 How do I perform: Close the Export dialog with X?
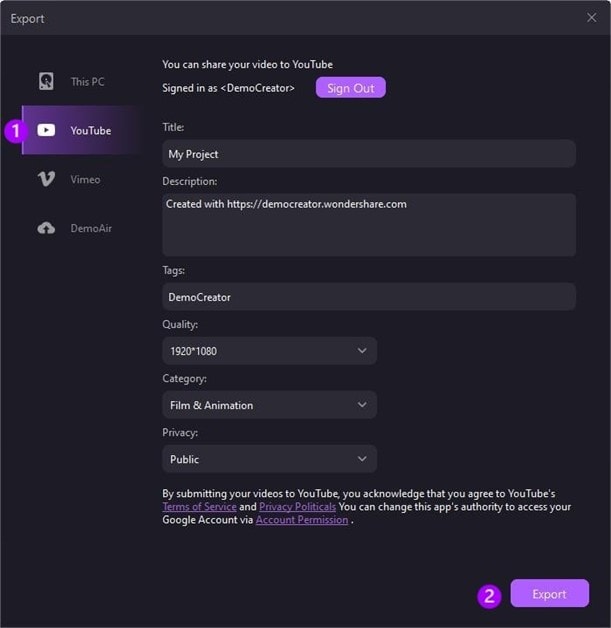pyautogui.click(x=591, y=18)
